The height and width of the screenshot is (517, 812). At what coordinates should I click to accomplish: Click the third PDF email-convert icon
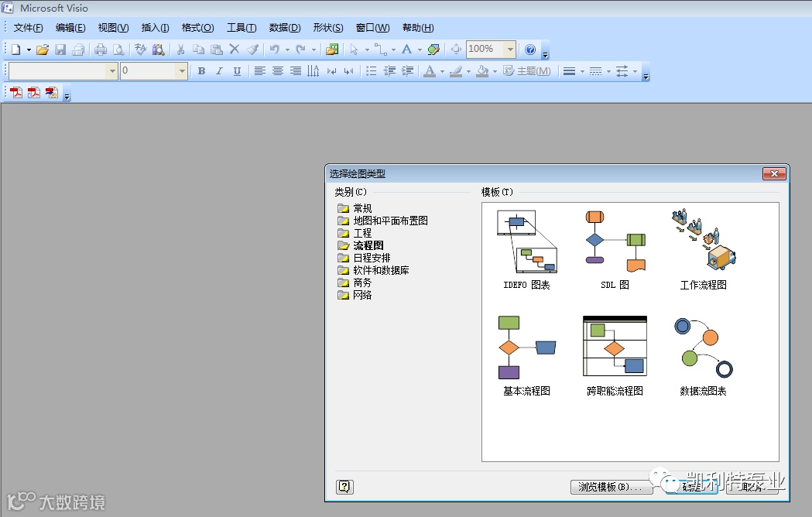point(52,93)
